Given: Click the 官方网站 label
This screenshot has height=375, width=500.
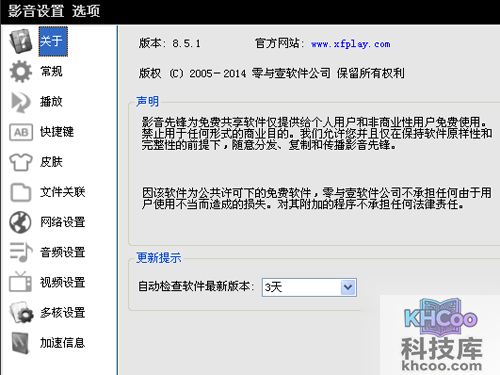Looking at the screenshot, I should (x=279, y=43).
